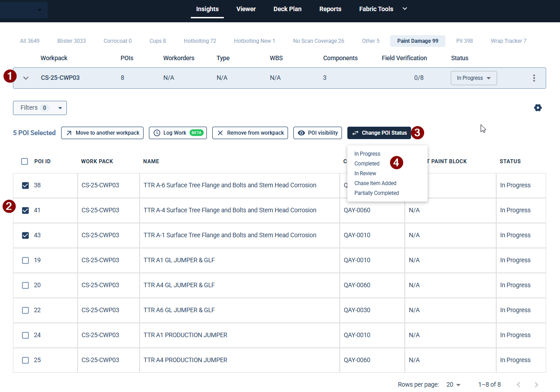Open the rows per page dropdown

[x=453, y=384]
